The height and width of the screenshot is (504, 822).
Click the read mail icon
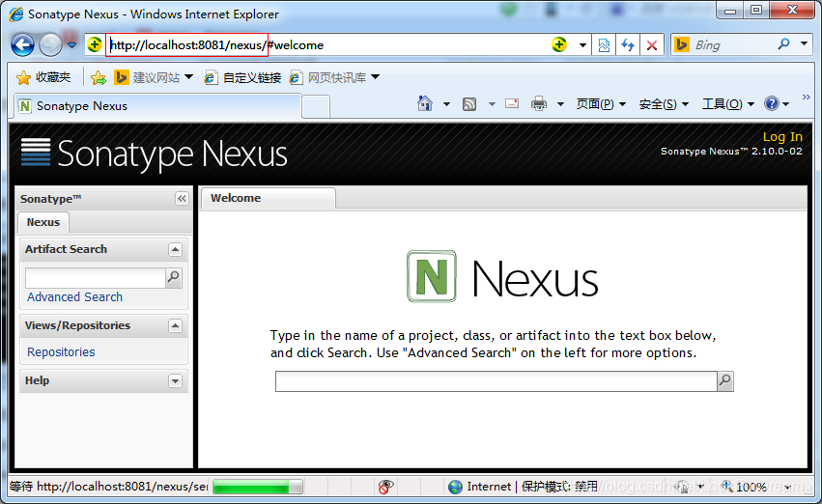pyautogui.click(x=512, y=103)
